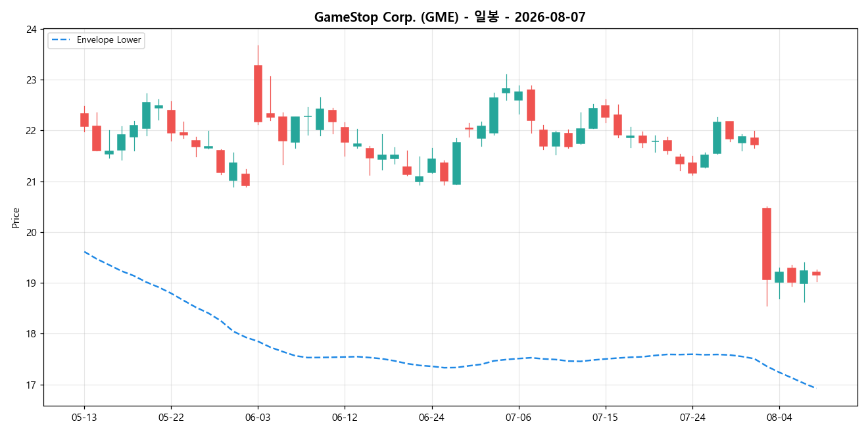Click the 05-22 x-axis date label
This screenshot has height=434, width=868.
(x=171, y=418)
